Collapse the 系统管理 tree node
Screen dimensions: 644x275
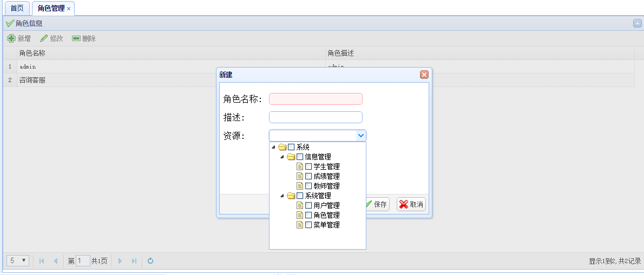click(282, 196)
